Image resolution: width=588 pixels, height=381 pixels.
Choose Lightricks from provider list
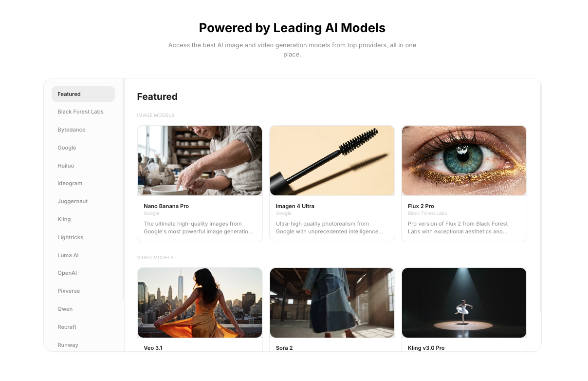pos(83,237)
